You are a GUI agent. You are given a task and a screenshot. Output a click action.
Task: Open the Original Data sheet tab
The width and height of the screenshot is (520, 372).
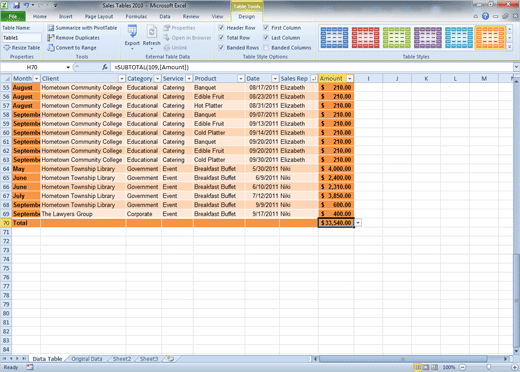[x=87, y=359]
